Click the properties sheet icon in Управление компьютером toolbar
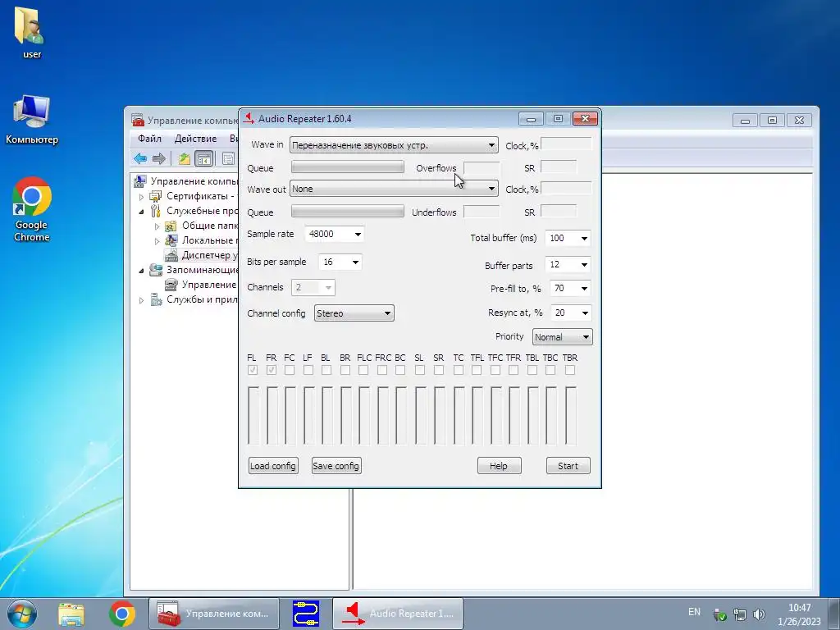Screen dimensions: 840x630 click(228, 158)
